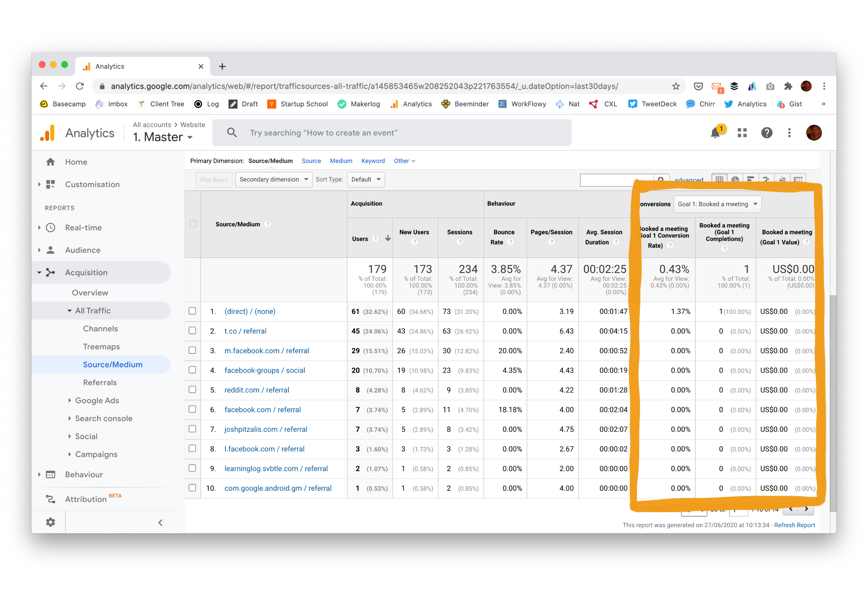Open the Referrals report in sidebar
This screenshot has height=606, width=868.
coord(100,382)
